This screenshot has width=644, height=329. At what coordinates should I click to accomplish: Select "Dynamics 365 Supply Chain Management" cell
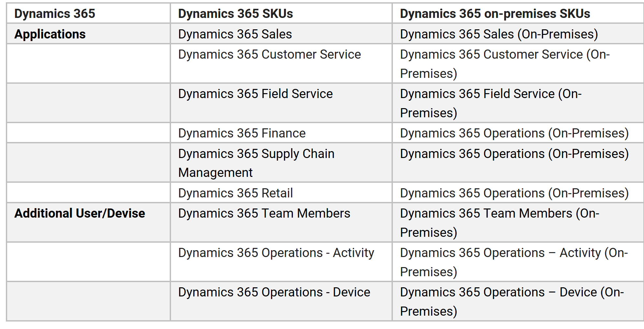tap(256, 163)
